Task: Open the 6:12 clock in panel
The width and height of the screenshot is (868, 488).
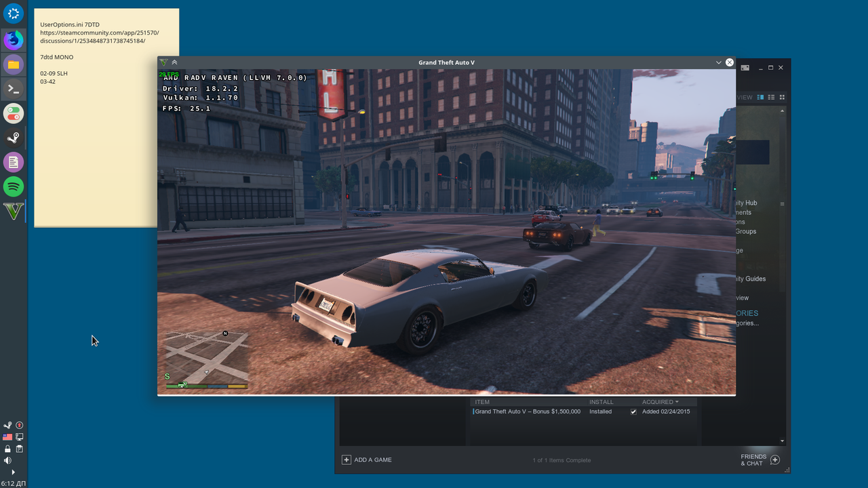Action: coord(14,483)
